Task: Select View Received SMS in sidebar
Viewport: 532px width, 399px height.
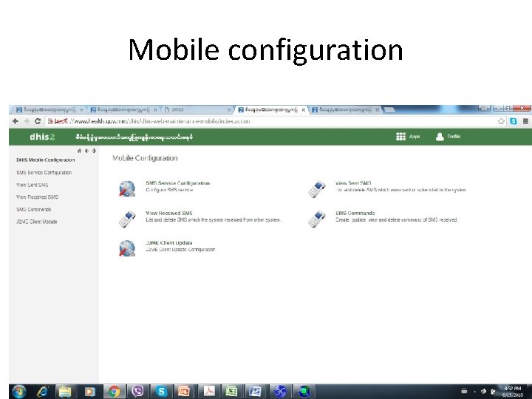Action: (38, 197)
